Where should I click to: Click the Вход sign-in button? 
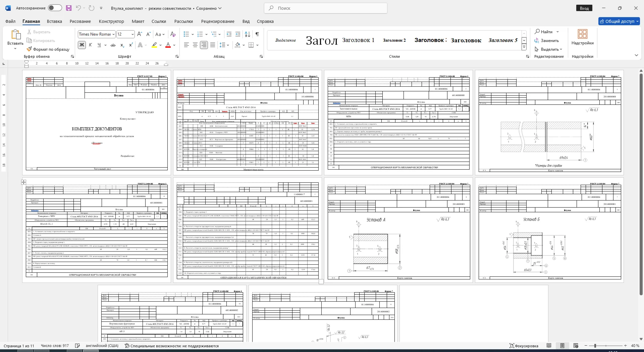coord(584,8)
